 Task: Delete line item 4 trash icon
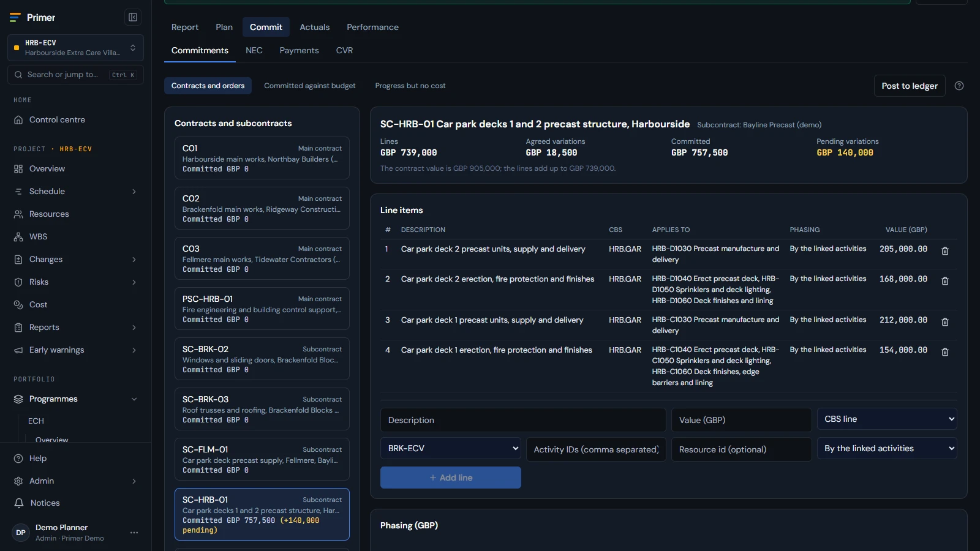(x=945, y=352)
